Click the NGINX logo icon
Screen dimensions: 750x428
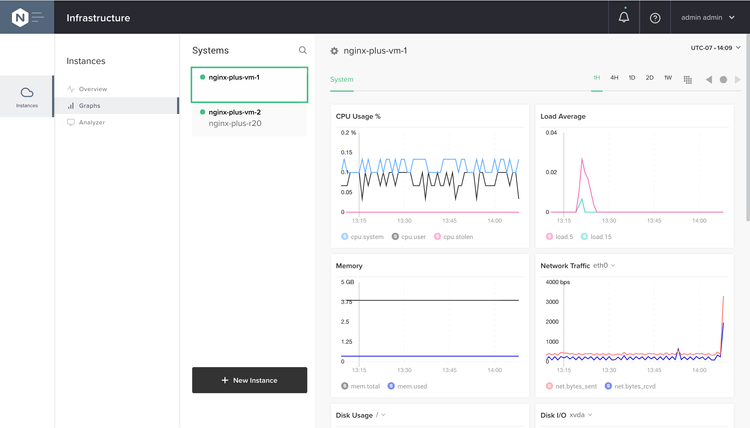click(x=19, y=17)
